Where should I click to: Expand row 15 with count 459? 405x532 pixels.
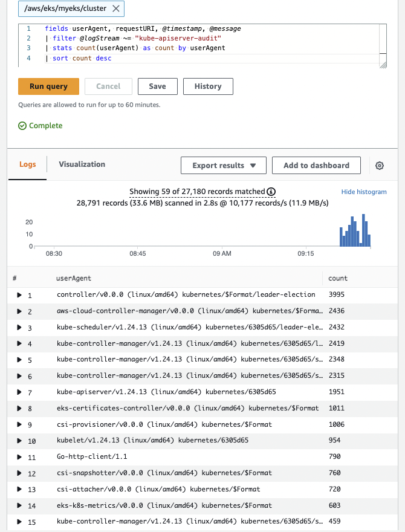pyautogui.click(x=19, y=522)
